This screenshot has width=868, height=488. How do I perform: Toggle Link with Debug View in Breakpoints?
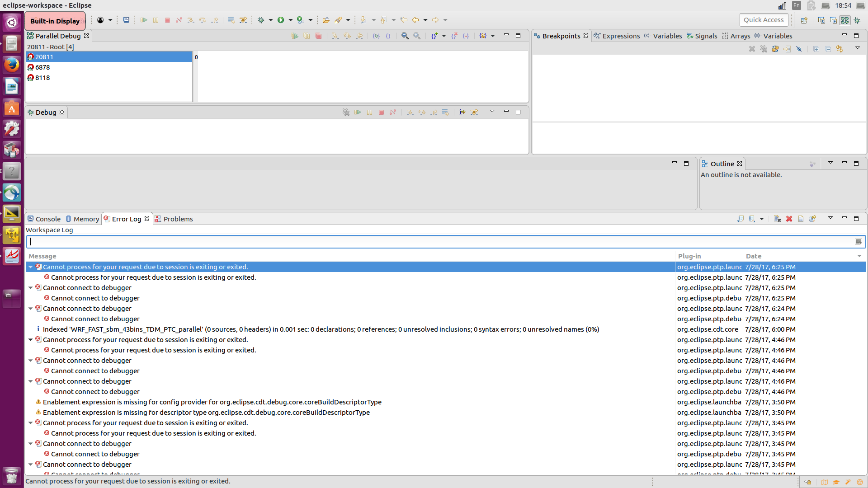tap(840, 49)
